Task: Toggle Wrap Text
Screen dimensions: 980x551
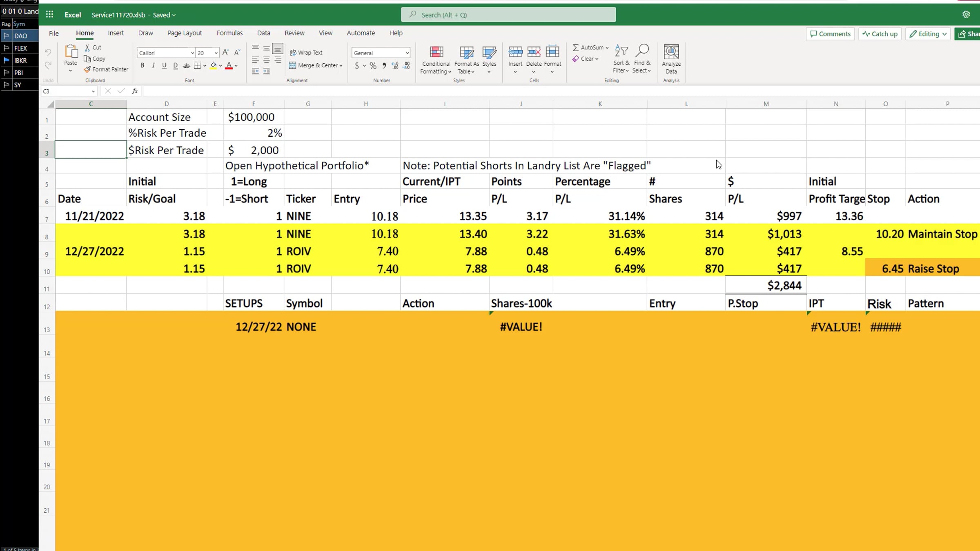Action: point(306,53)
